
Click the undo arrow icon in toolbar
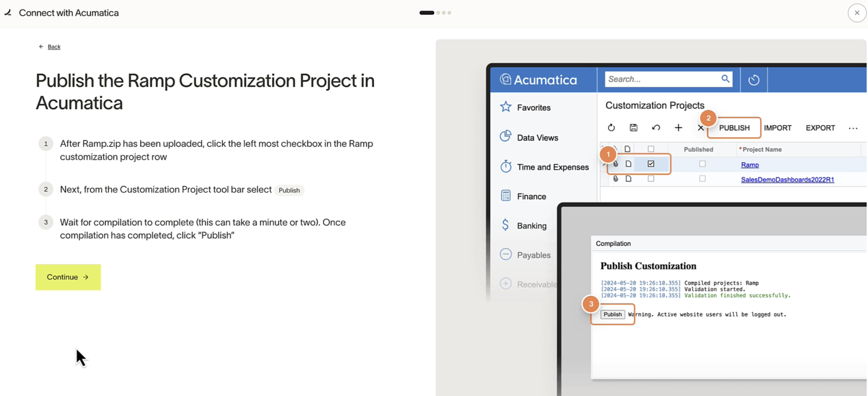click(x=656, y=128)
